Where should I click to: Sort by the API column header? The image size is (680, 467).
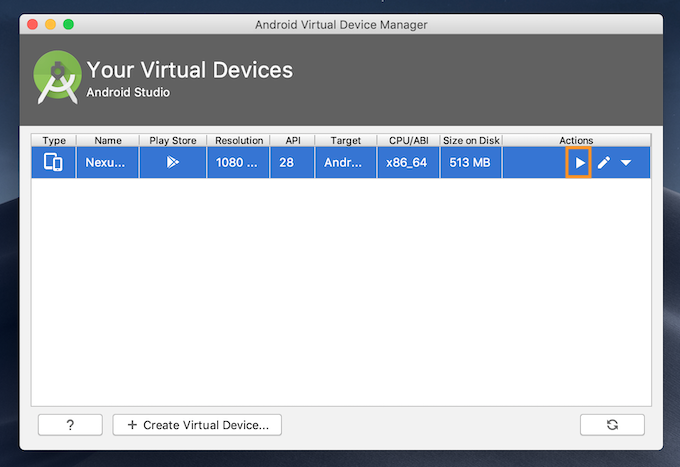293,140
